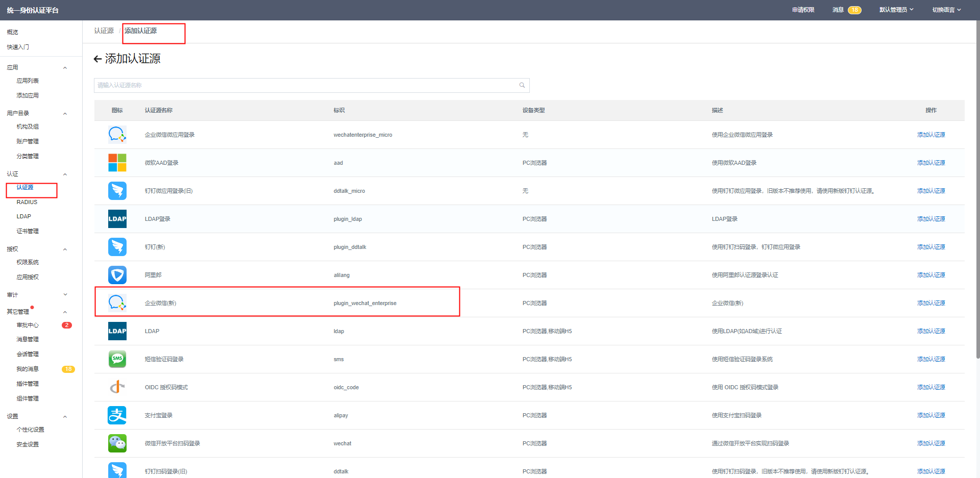Click 申请权限 in the top bar
The width and height of the screenshot is (980, 478).
(x=803, y=10)
